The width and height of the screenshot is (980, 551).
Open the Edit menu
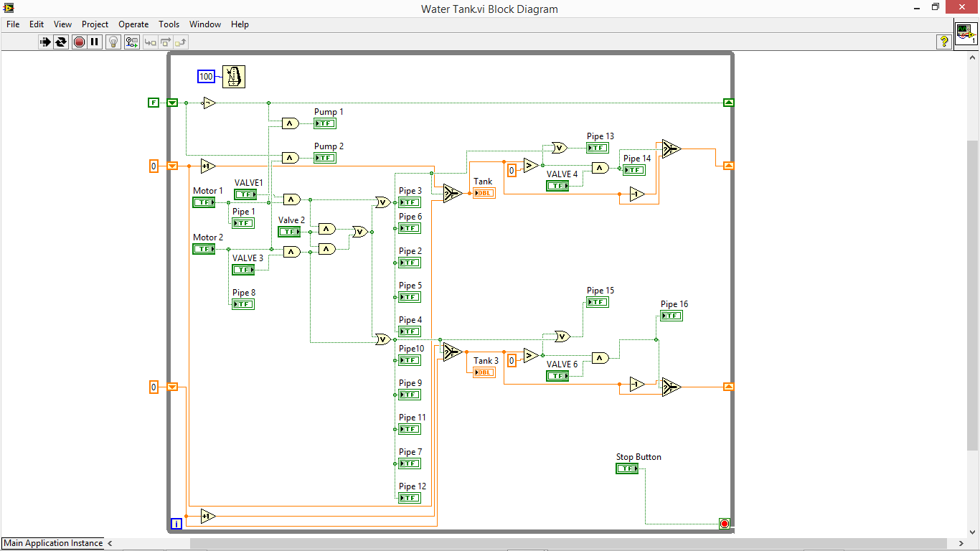[x=37, y=24]
